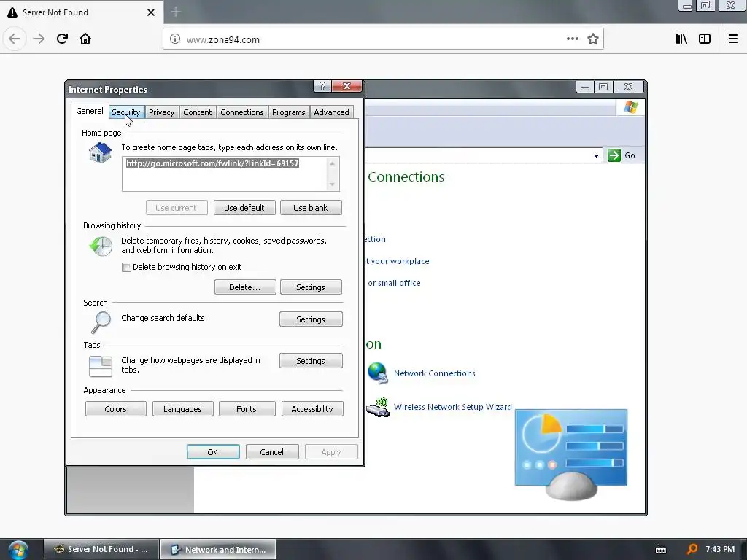Switch to the Content tab
This screenshot has width=747, height=560.
pos(197,112)
